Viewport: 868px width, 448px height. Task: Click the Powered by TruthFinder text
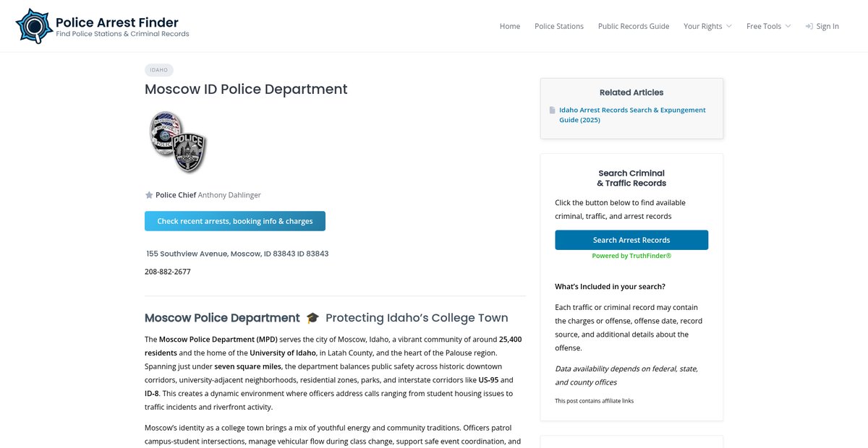[x=631, y=256]
